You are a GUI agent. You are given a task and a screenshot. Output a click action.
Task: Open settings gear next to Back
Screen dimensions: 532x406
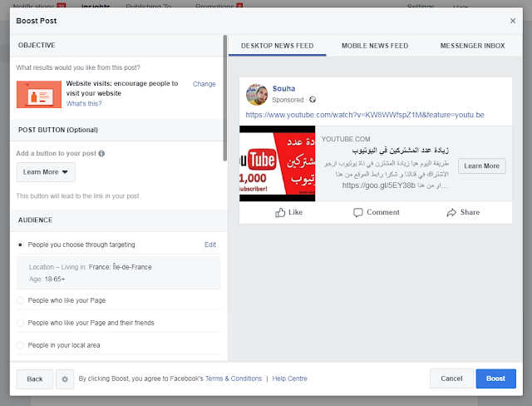point(65,379)
